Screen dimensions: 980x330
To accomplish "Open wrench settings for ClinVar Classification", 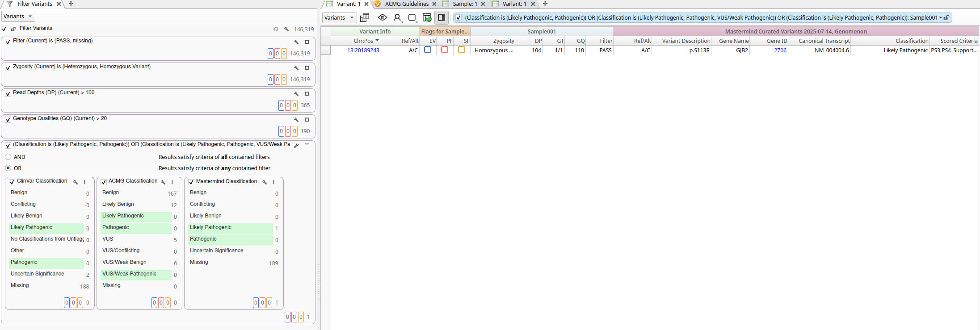I will click(x=76, y=182).
